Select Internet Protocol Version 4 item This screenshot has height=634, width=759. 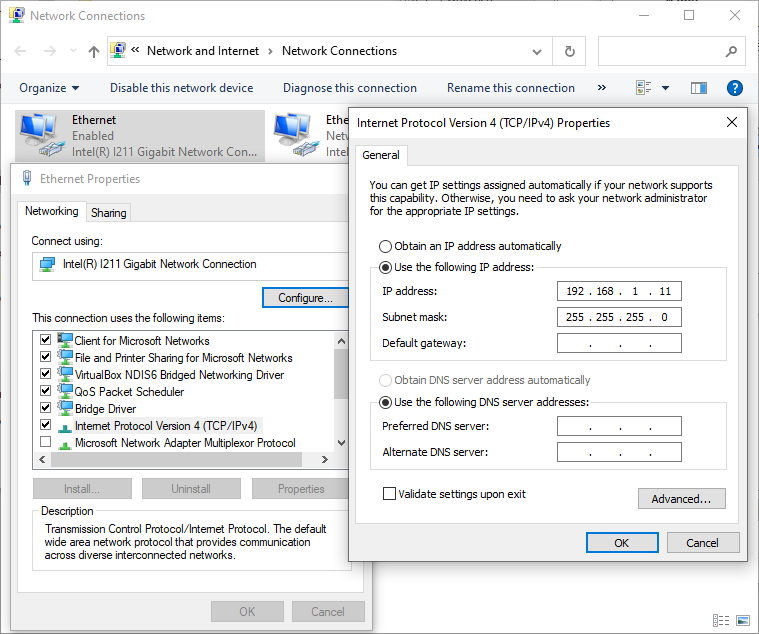click(166, 426)
